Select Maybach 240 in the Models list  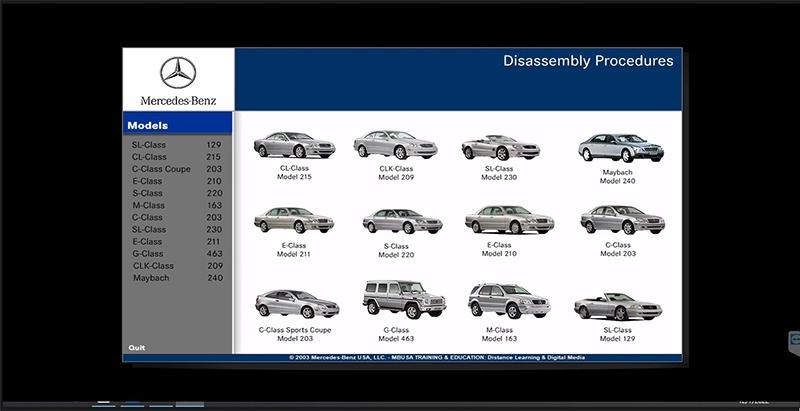click(177, 278)
